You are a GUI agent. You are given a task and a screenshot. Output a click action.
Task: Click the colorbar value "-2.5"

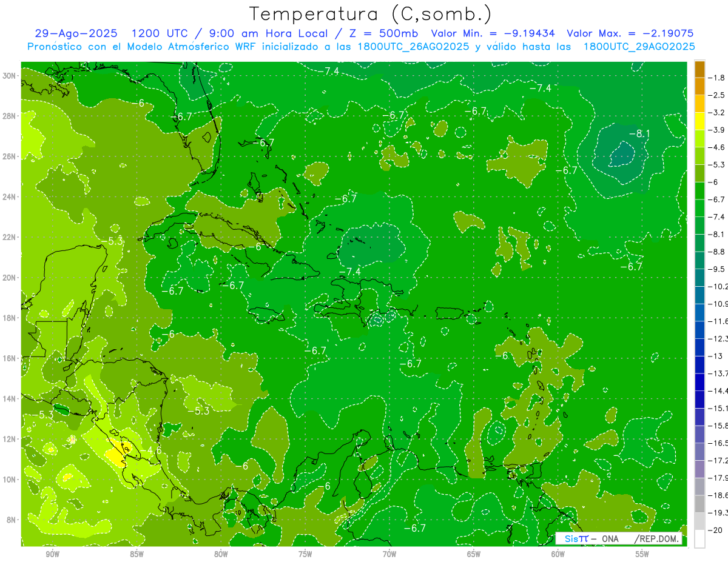click(717, 95)
